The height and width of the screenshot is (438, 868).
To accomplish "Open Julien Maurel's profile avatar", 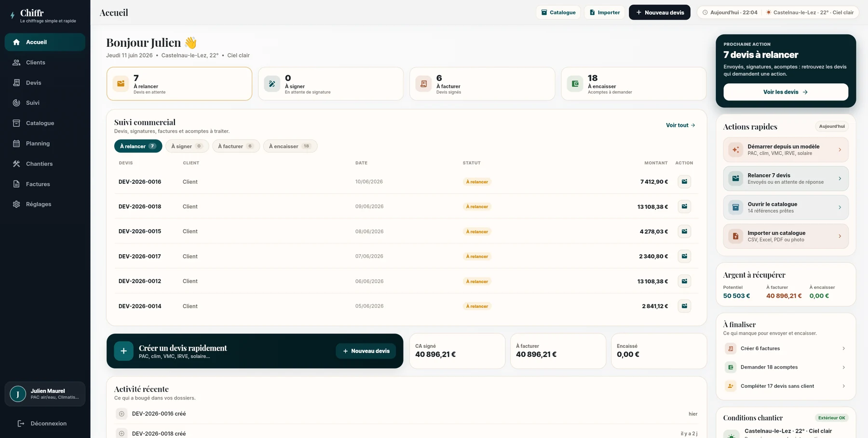I will (18, 394).
